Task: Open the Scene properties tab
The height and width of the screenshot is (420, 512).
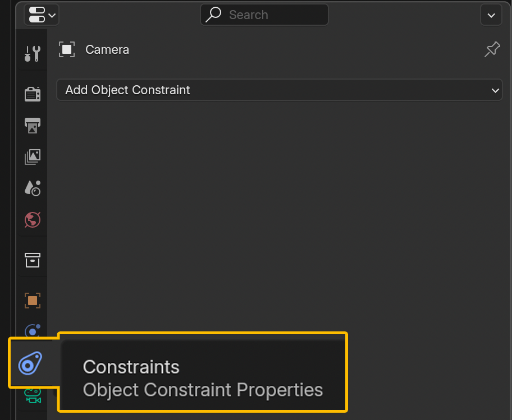Action: pos(33,188)
